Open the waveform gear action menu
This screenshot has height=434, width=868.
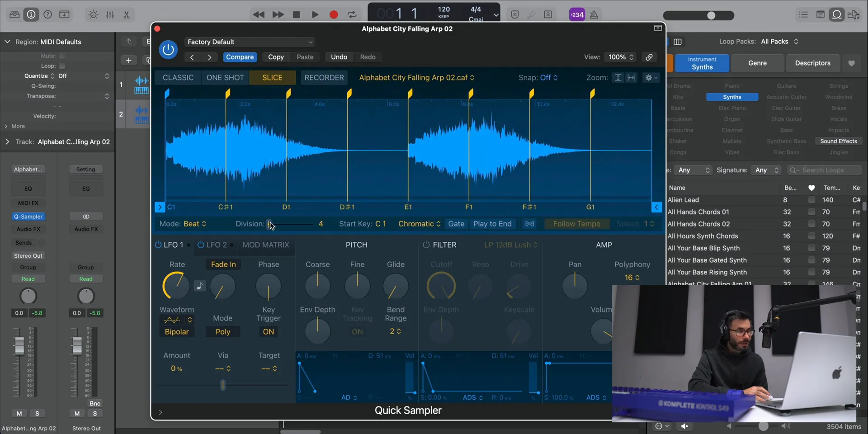tap(651, 77)
